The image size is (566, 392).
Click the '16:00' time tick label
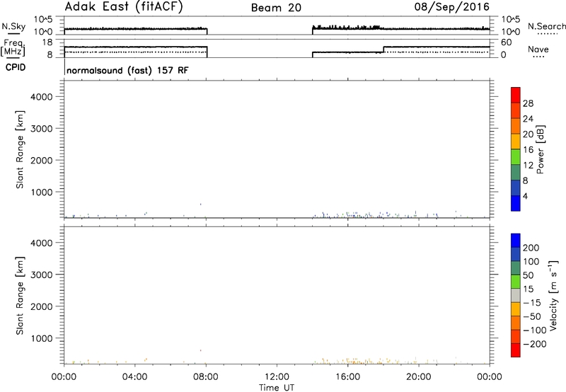[x=347, y=377]
